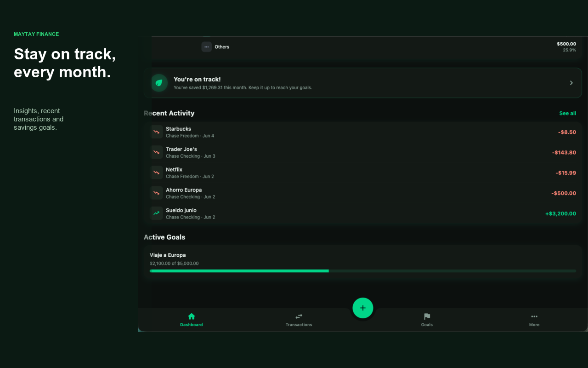588x368 pixels.
Task: Click the +$3,200.00 amount
Action: pyautogui.click(x=560, y=213)
